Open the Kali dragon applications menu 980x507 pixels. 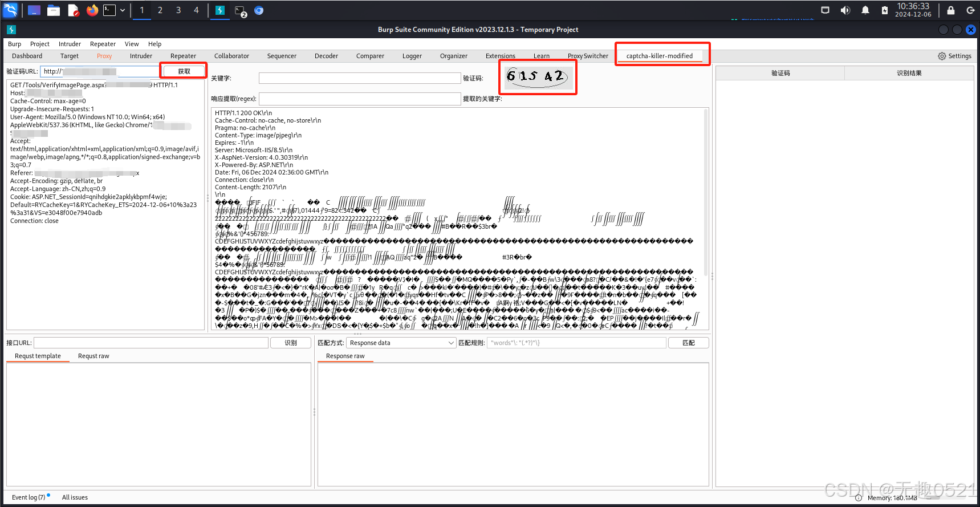10,10
